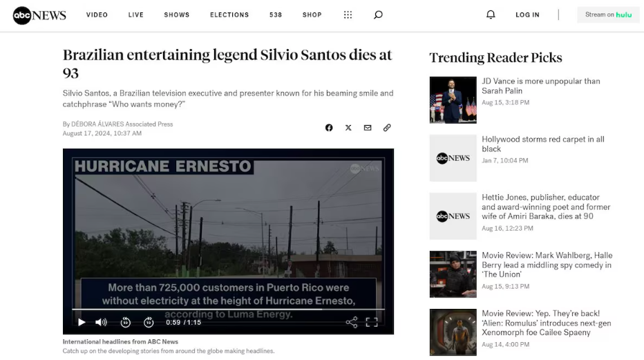Play the Hurricane Ernesto video
Screen dimensions: 644x360
coord(82,322)
